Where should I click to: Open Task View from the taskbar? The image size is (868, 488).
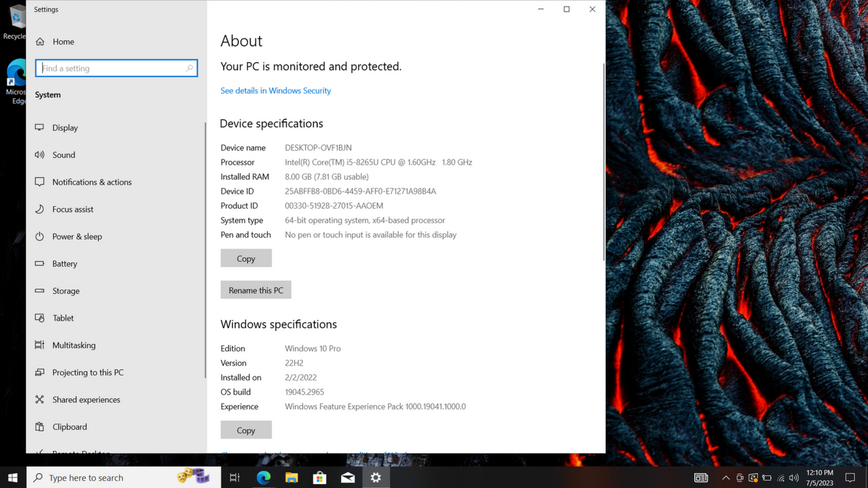click(234, 477)
